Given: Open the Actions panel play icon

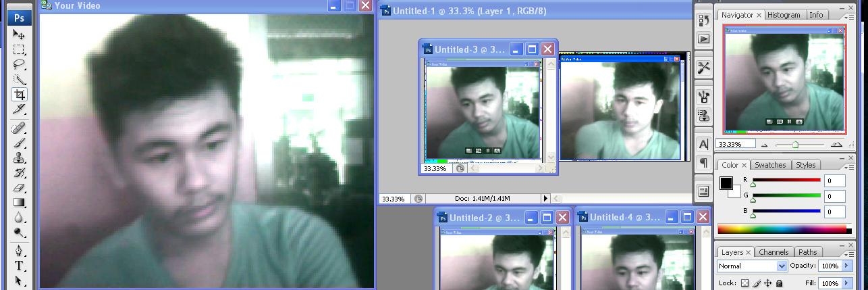Looking at the screenshot, I should (x=703, y=39).
